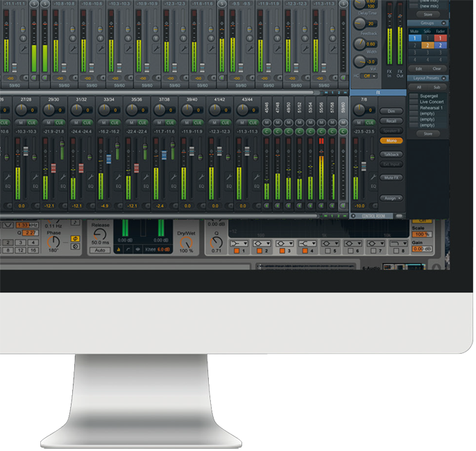This screenshot has height=451, width=476.
Task: Click the peak mode icon in compressor
Action: (119, 250)
